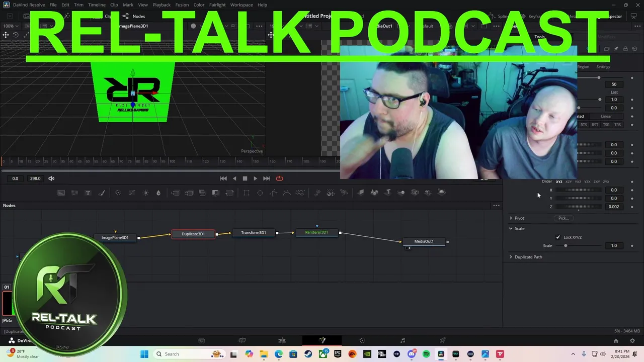Select the Transform3D1 node
644x362 pixels.
pyautogui.click(x=253, y=233)
